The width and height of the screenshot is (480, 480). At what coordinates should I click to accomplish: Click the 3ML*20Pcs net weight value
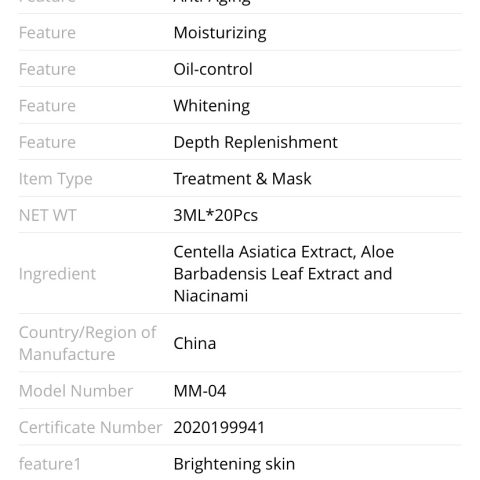(216, 215)
